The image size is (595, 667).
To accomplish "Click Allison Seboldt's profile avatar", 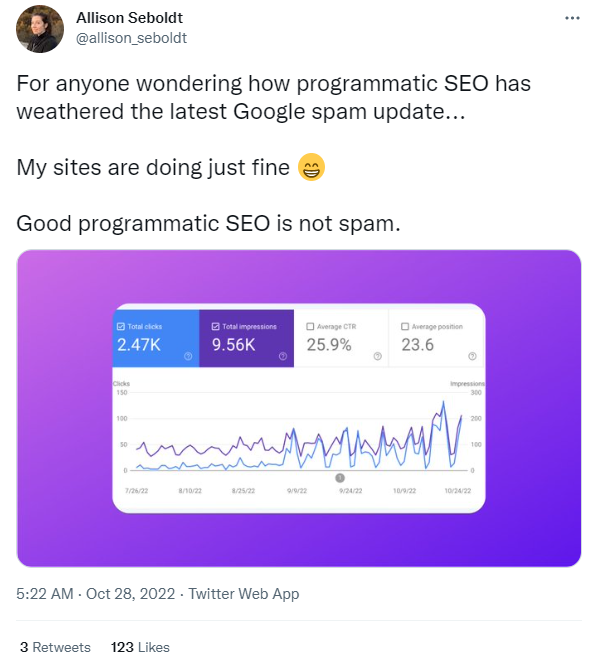I will [40, 29].
